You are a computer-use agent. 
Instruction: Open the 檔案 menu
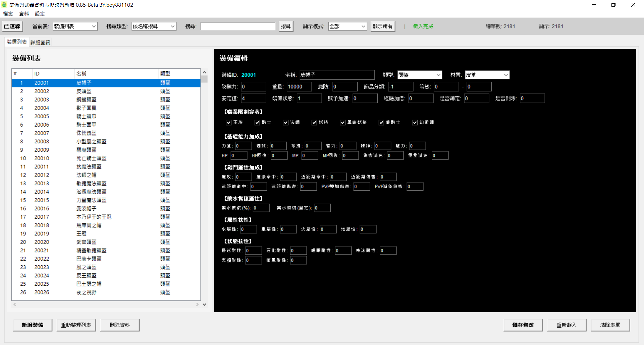click(x=8, y=14)
